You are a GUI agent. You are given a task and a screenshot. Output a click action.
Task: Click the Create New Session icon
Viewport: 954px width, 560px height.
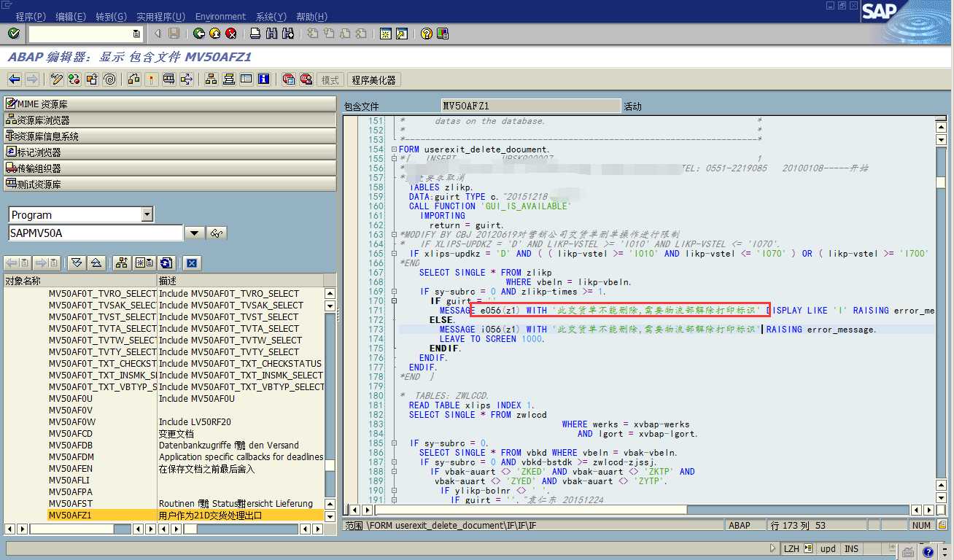point(385,34)
